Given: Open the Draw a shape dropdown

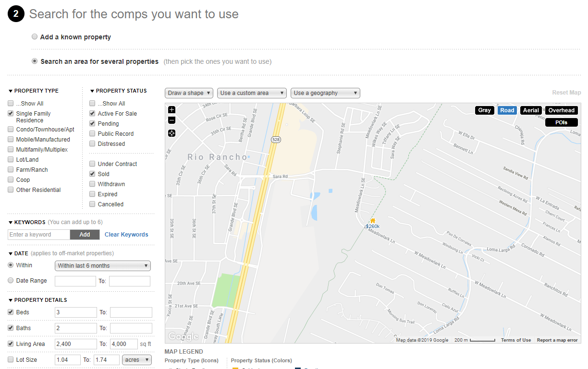Looking at the screenshot, I should [189, 93].
